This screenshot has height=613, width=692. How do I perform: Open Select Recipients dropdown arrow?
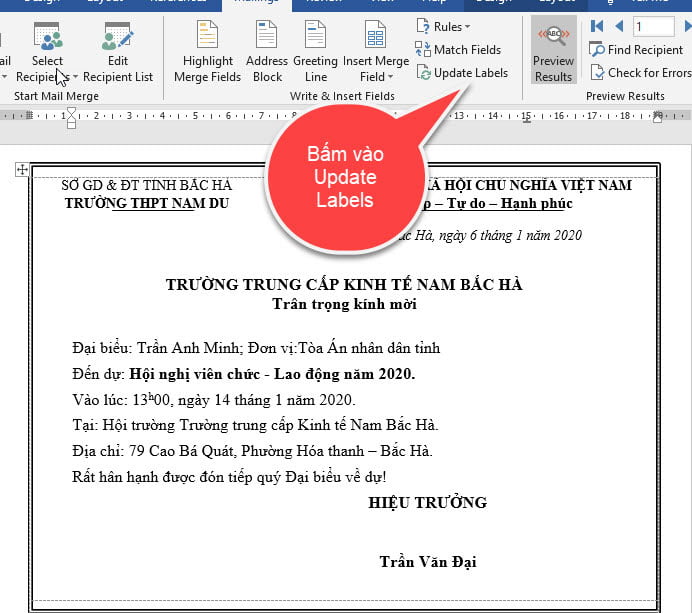tap(75, 77)
